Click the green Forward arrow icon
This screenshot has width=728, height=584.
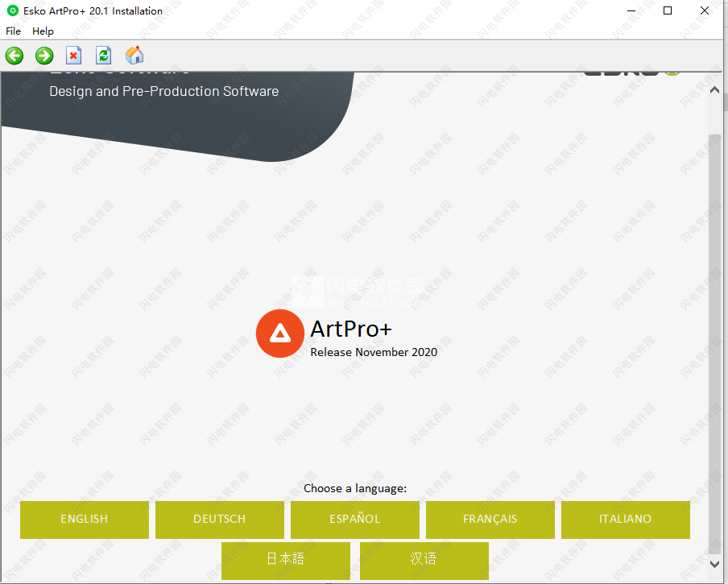44,56
